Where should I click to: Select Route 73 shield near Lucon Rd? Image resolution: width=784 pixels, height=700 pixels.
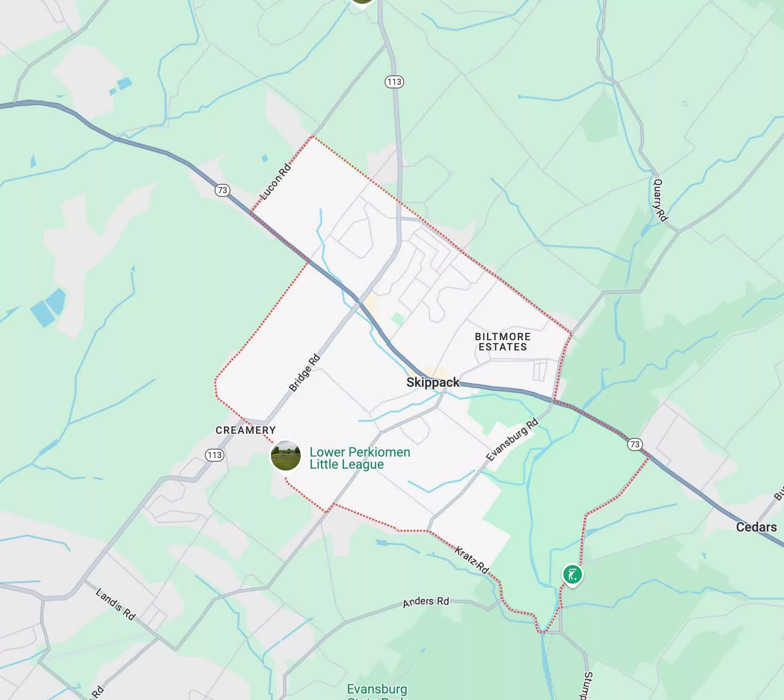click(223, 190)
